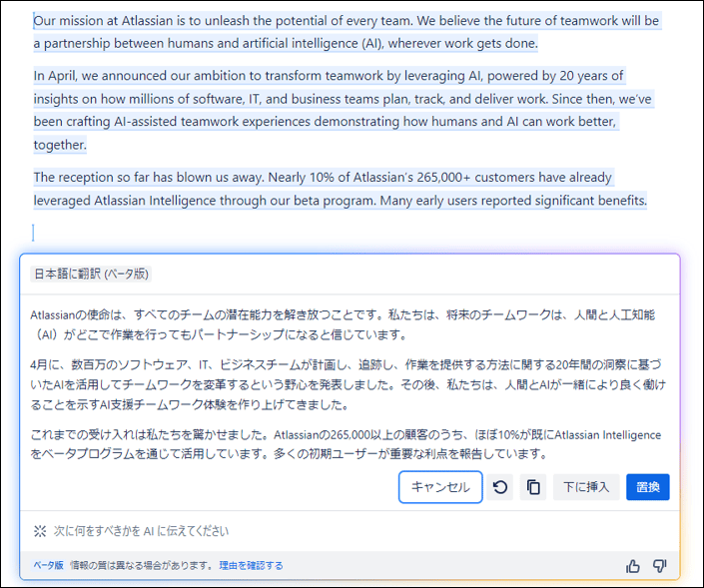The width and height of the screenshot is (704, 588).
Task: Click the blue 置換 replace button
Action: click(648, 487)
